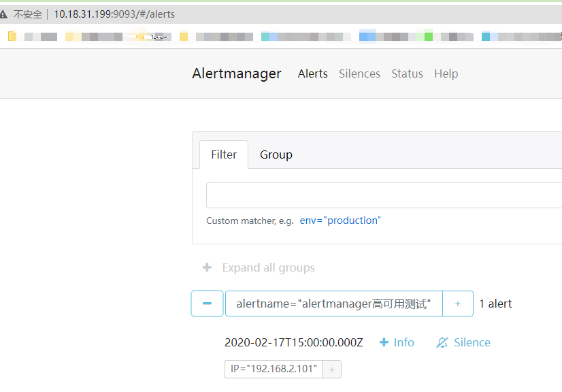
Task: Switch to the Filter tab
Action: [x=224, y=154]
